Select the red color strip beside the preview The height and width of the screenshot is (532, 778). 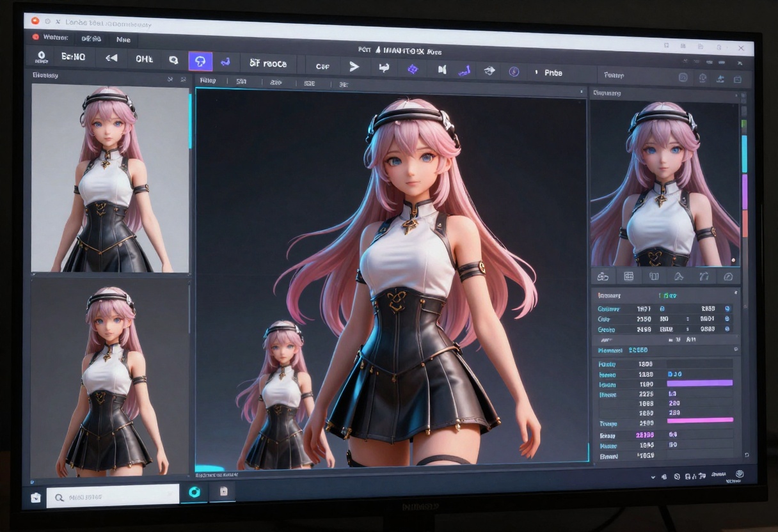pos(744,223)
